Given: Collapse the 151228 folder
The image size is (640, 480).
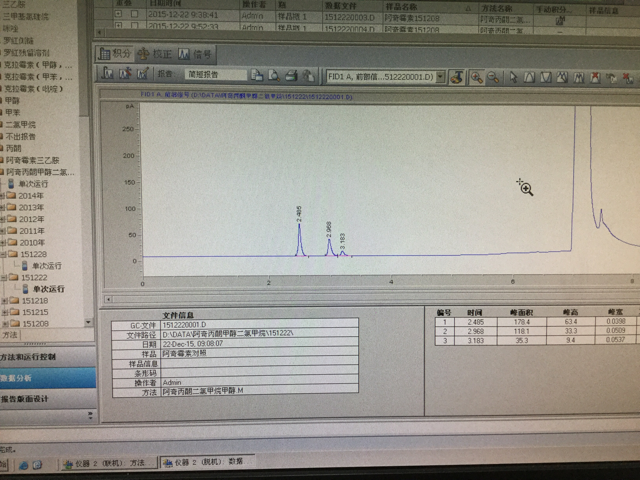Looking at the screenshot, I should pos(3,254).
